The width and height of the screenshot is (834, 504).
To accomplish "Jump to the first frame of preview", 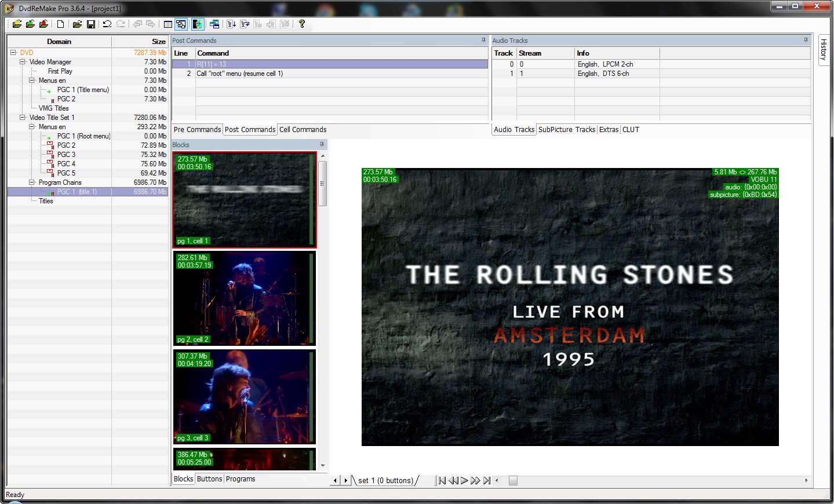I will 442,480.
